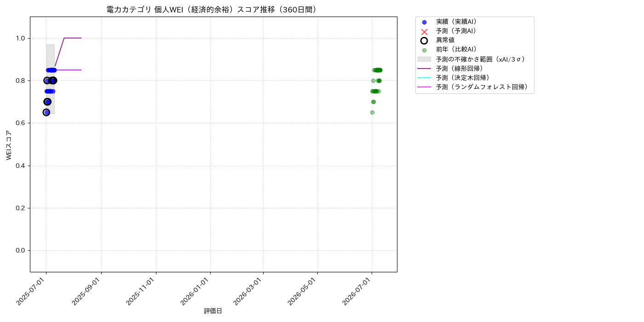Image resolution: width=644 pixels, height=322 pixels.
Task: Click the cyan 予測（決定木回帰） legend line
Action: (424, 78)
